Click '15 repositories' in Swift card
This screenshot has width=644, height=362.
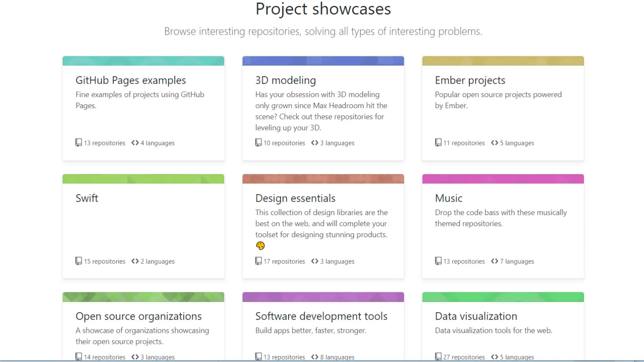click(105, 261)
